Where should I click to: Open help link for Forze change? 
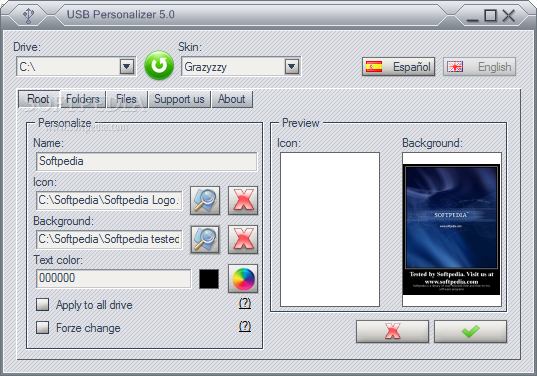[x=245, y=326]
